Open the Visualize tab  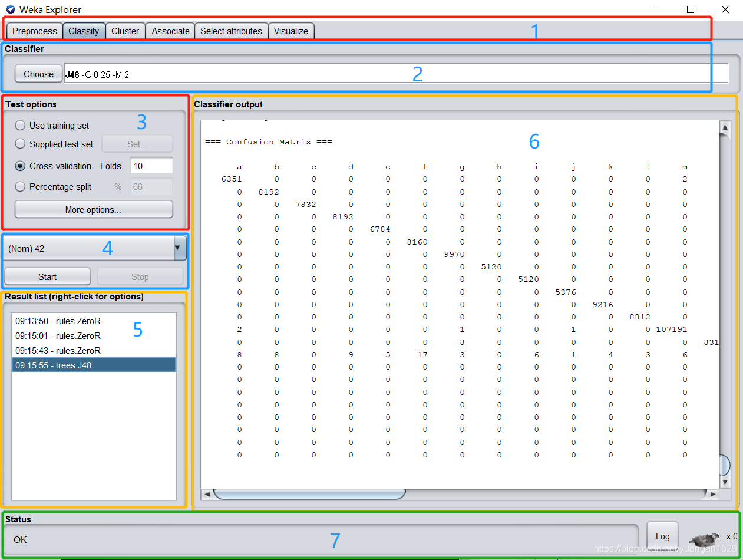pyautogui.click(x=290, y=31)
